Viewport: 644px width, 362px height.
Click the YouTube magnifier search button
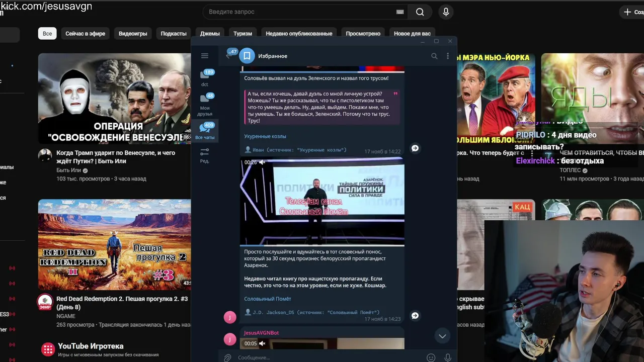point(420,12)
